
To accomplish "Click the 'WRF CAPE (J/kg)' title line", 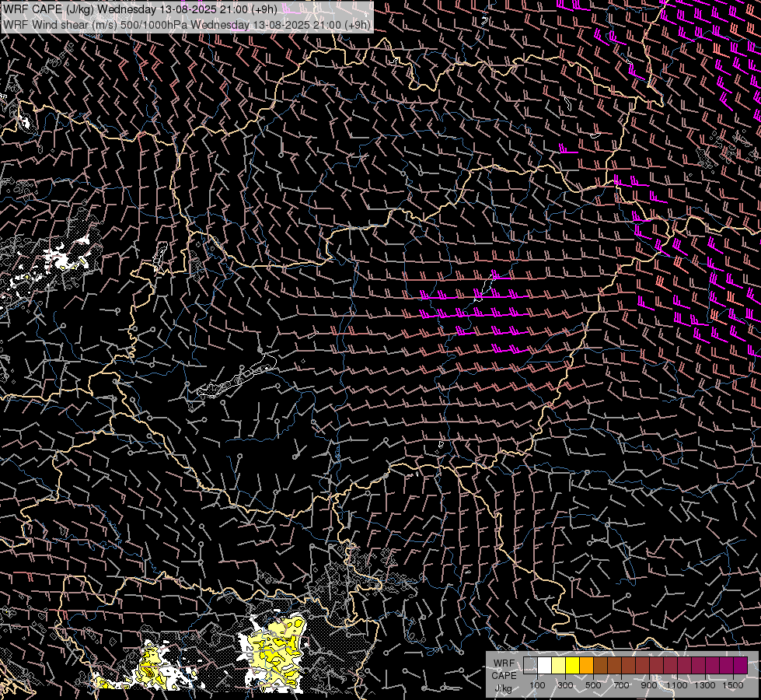I will point(140,9).
